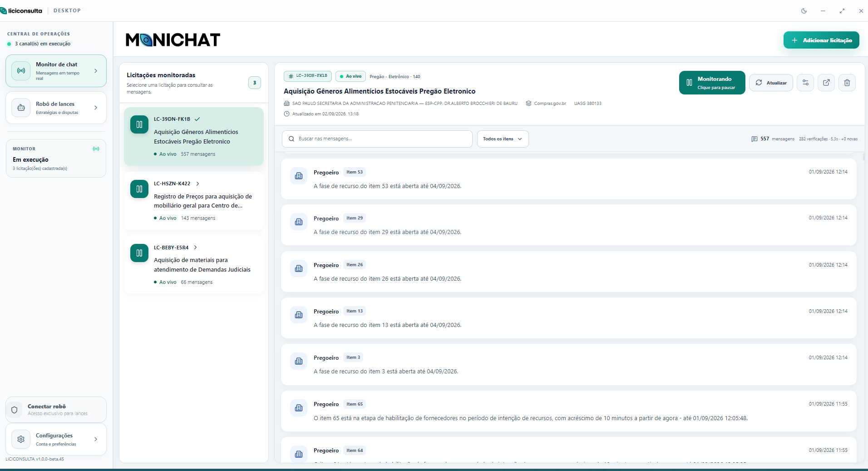Click message timestamp 01/09/2026 11:55 for Item 65

(828, 404)
